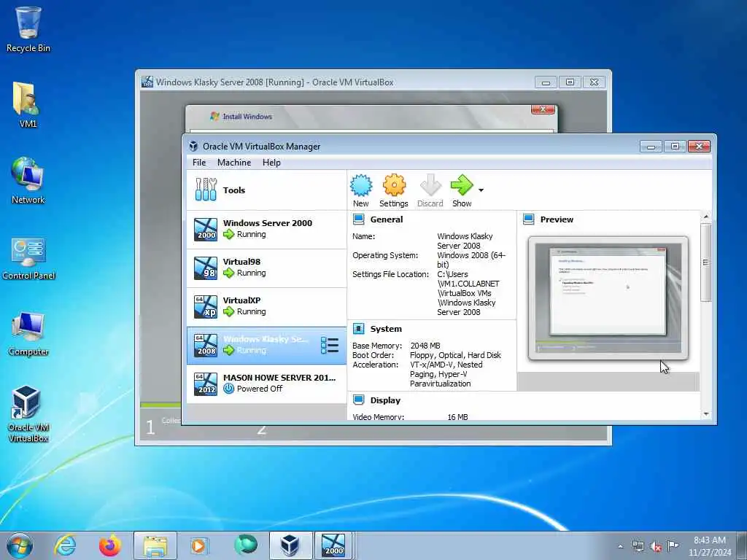Click the VirtualXP OS icon
Screen dimensions: 747x560
pyautogui.click(x=206, y=307)
